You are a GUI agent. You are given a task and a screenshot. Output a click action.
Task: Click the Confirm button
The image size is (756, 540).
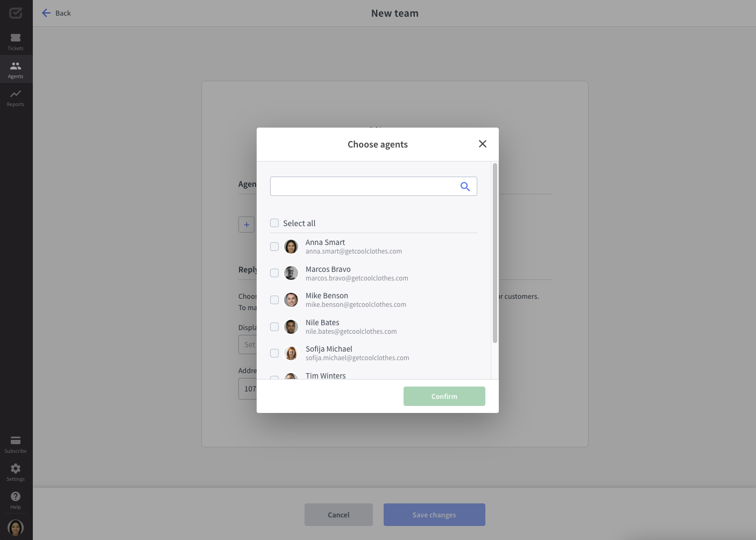pyautogui.click(x=444, y=396)
